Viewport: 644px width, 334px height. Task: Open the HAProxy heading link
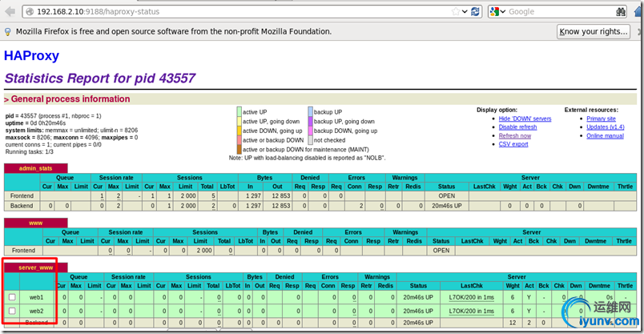(31, 55)
